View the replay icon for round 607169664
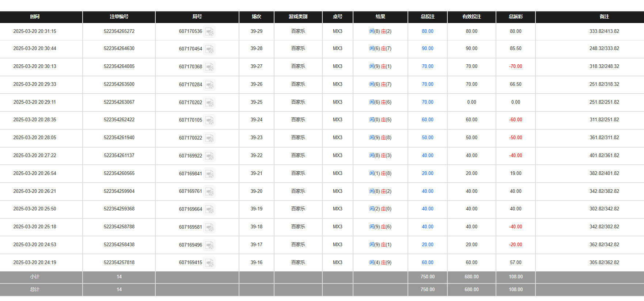 [x=209, y=209]
